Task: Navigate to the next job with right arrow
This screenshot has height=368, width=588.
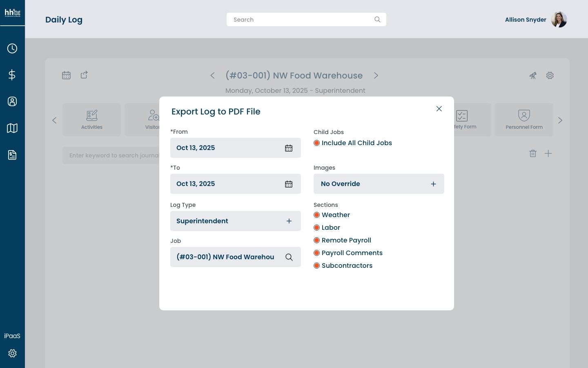Action: click(x=376, y=76)
